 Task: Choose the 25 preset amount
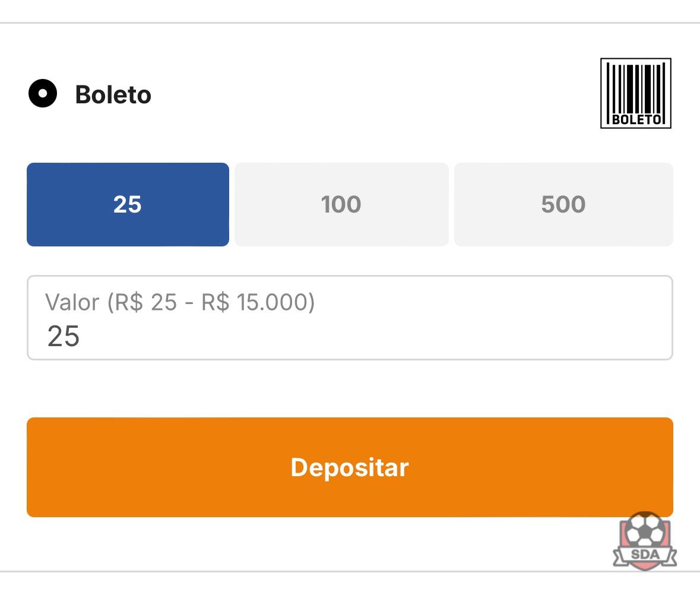tap(128, 204)
